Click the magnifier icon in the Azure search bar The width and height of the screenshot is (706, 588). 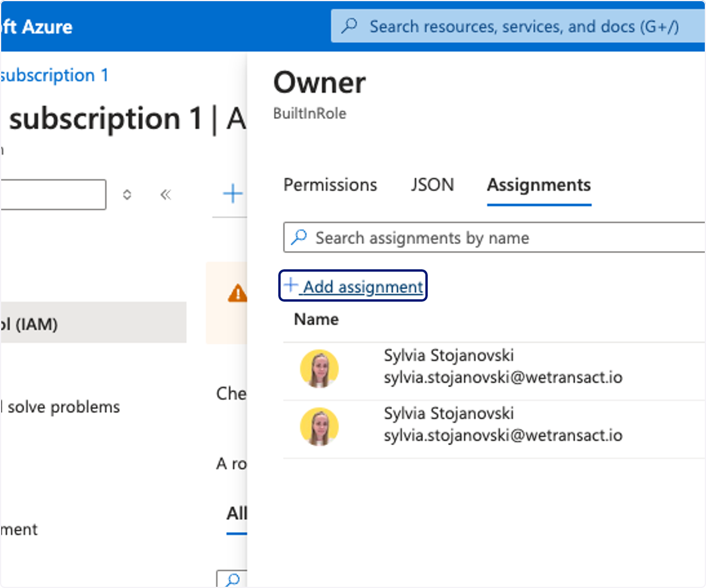[x=349, y=26]
